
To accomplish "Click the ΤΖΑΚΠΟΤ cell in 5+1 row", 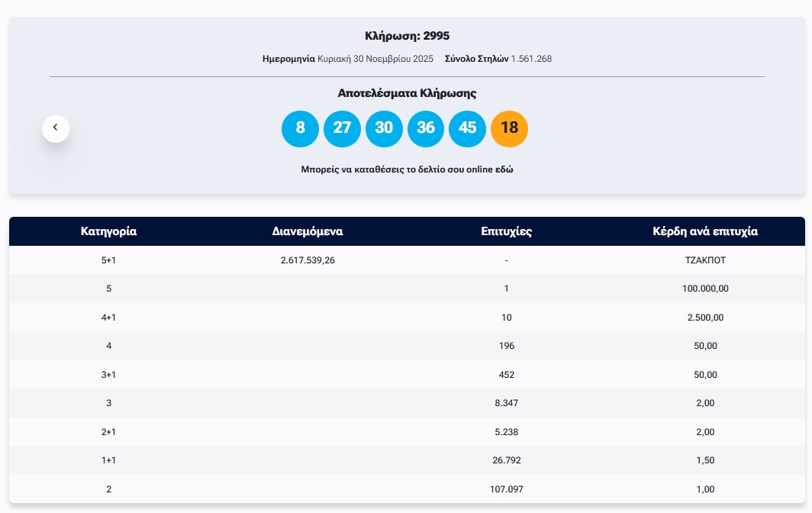I will pos(705,260).
